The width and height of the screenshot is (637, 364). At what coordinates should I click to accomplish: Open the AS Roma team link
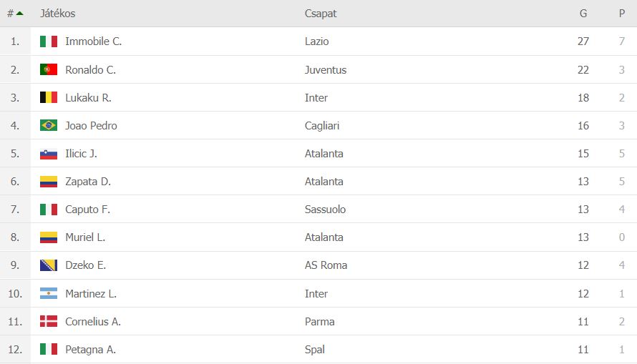(326, 265)
